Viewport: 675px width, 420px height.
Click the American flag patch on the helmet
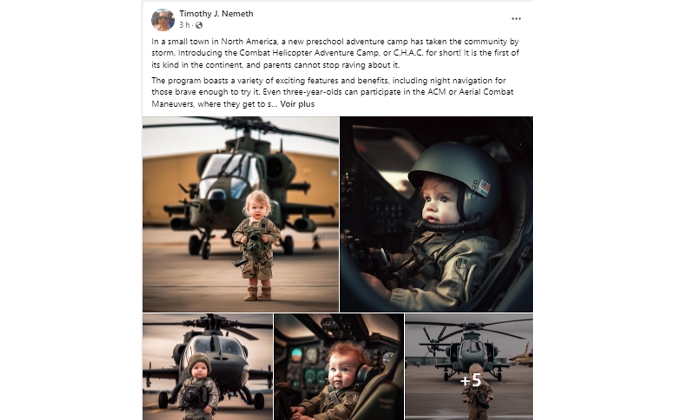(x=484, y=188)
